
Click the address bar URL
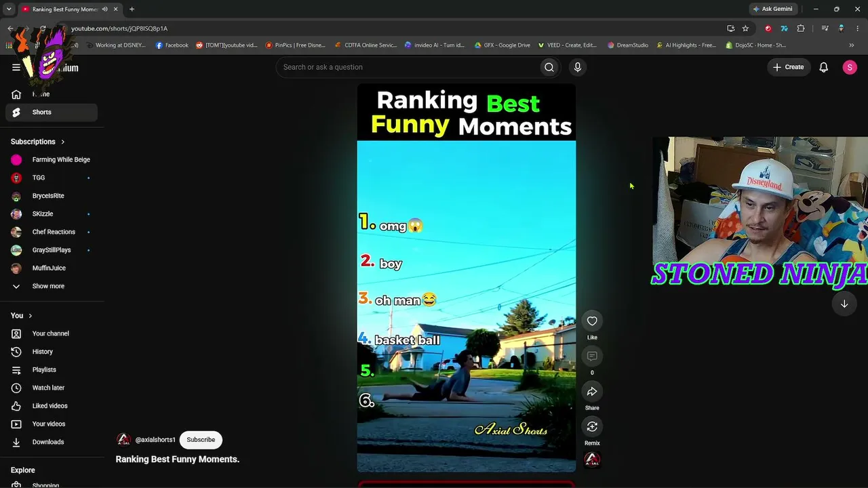[119, 28]
